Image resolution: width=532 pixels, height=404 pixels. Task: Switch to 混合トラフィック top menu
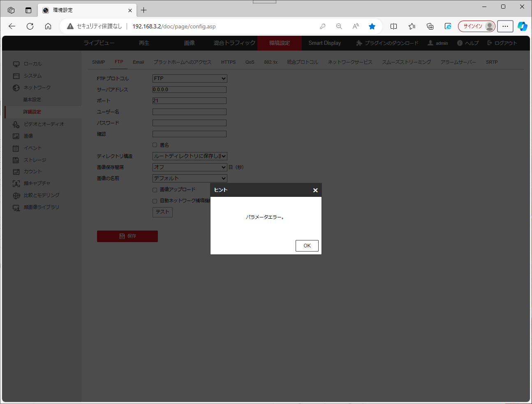click(x=234, y=43)
